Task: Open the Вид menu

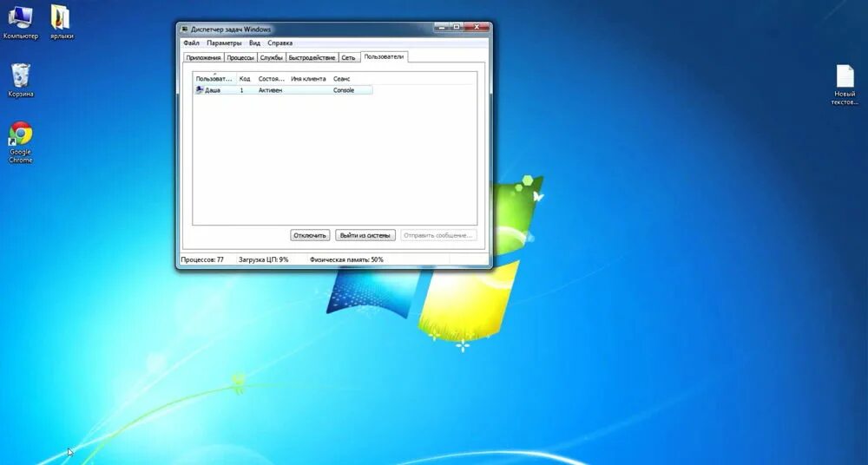Action: [254, 43]
